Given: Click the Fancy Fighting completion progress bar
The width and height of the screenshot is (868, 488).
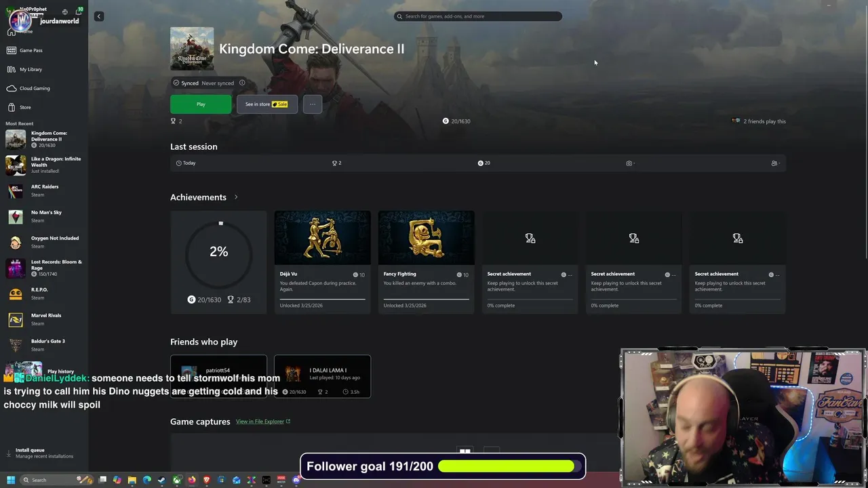Looking at the screenshot, I should 426,299.
